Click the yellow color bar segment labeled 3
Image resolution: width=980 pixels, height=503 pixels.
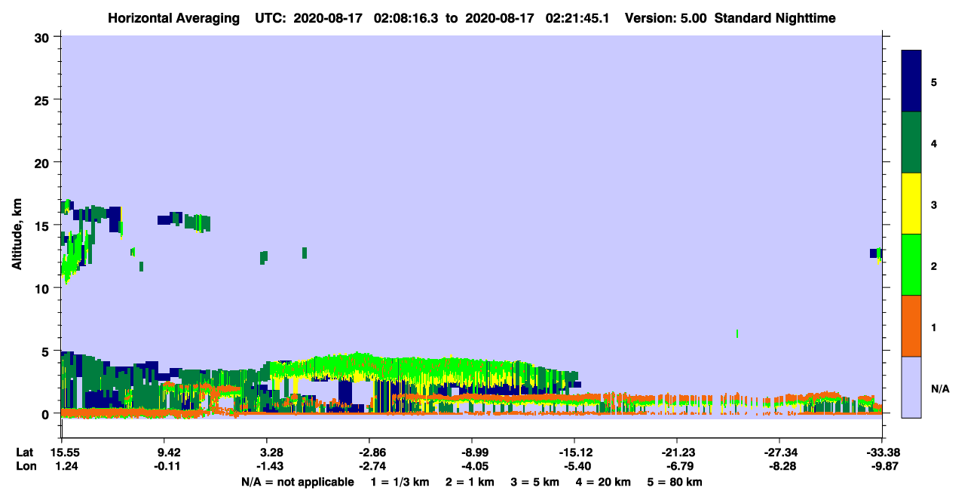912,204
